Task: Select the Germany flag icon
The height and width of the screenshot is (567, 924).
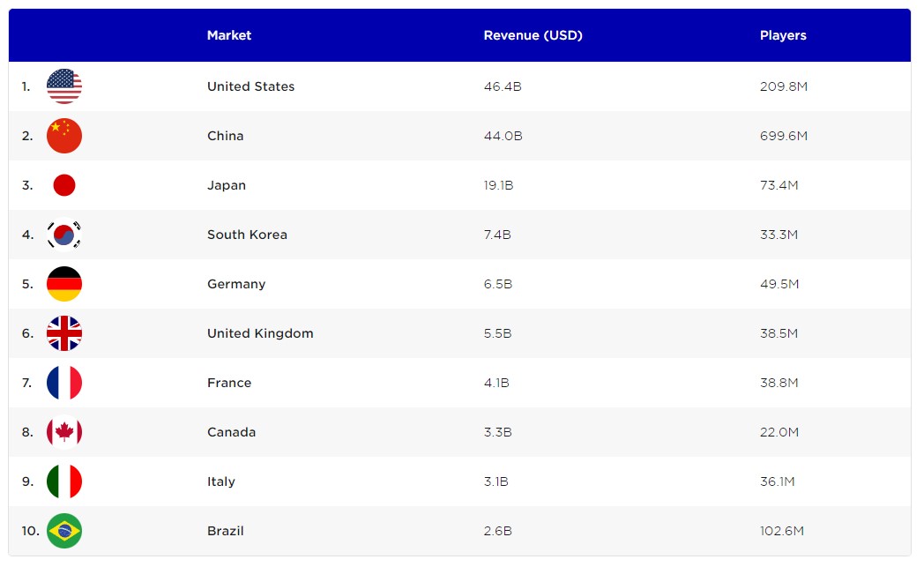Action: [x=64, y=284]
